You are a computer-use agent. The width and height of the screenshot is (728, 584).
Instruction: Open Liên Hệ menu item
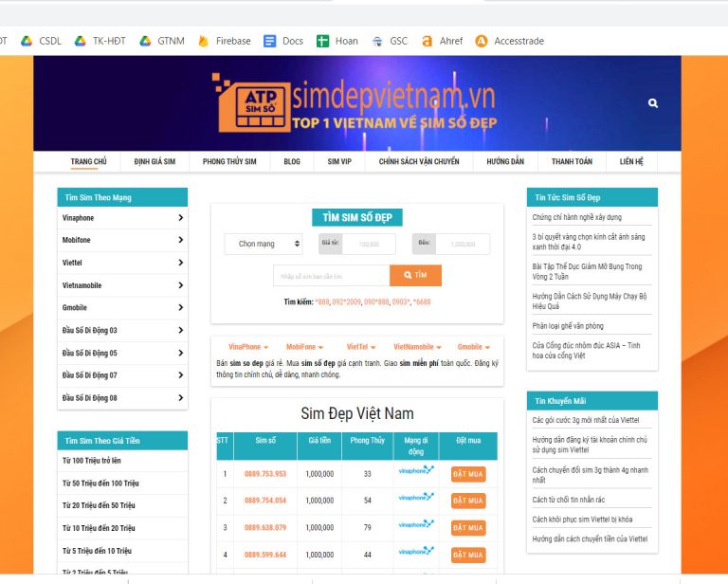(x=631, y=161)
